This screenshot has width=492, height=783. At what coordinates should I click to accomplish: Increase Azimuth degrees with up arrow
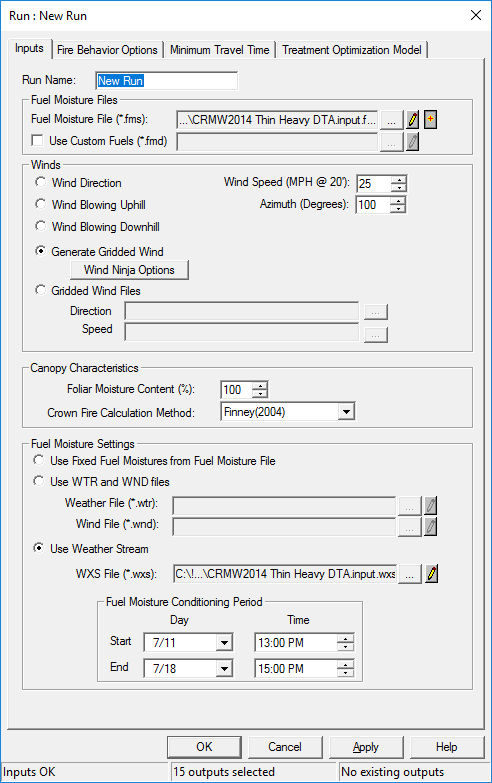pos(398,201)
